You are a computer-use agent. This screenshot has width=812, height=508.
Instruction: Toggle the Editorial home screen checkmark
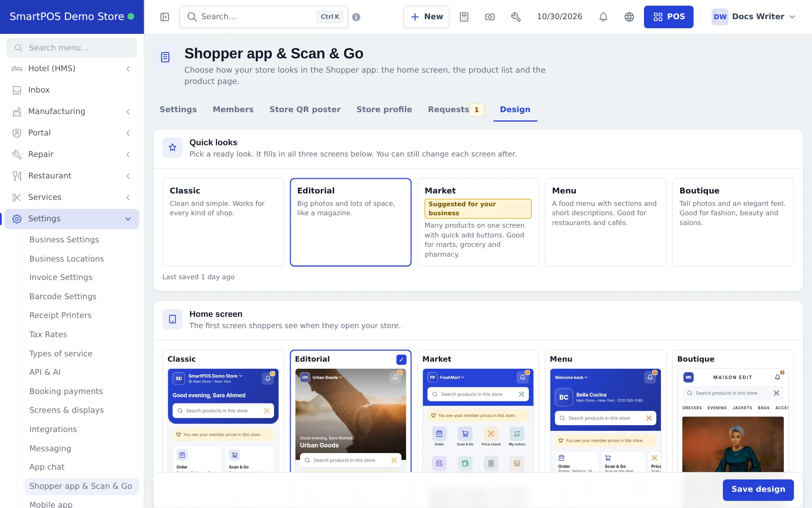pos(401,359)
